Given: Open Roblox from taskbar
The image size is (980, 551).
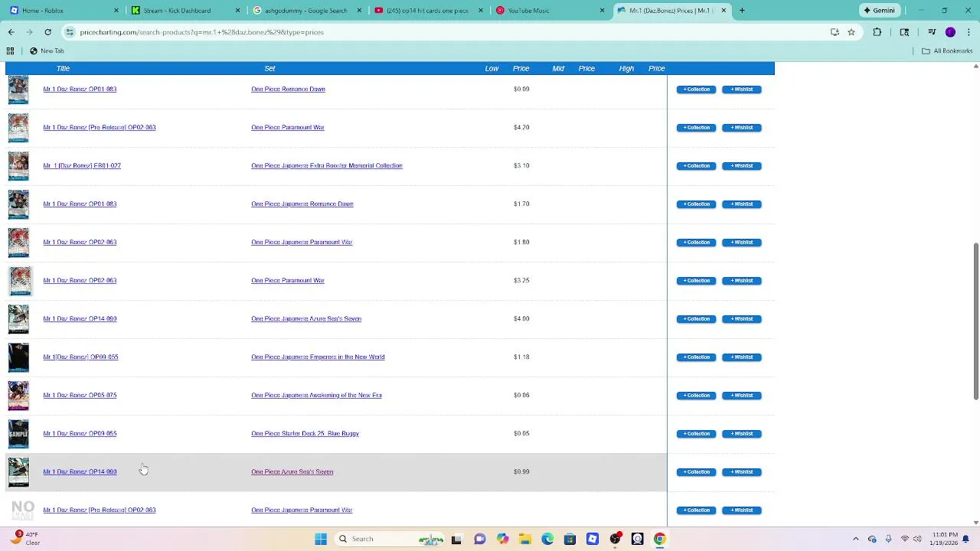Looking at the screenshot, I should 592,539.
